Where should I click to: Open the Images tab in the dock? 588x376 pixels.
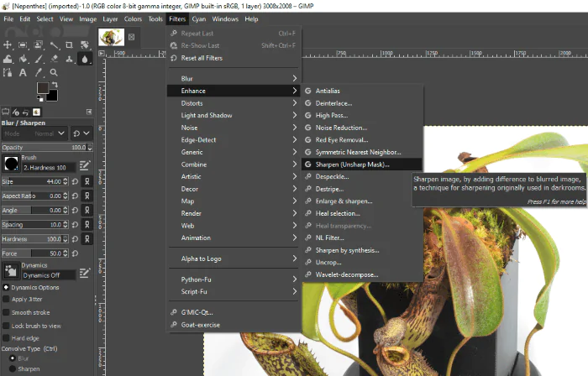pyautogui.click(x=36, y=112)
